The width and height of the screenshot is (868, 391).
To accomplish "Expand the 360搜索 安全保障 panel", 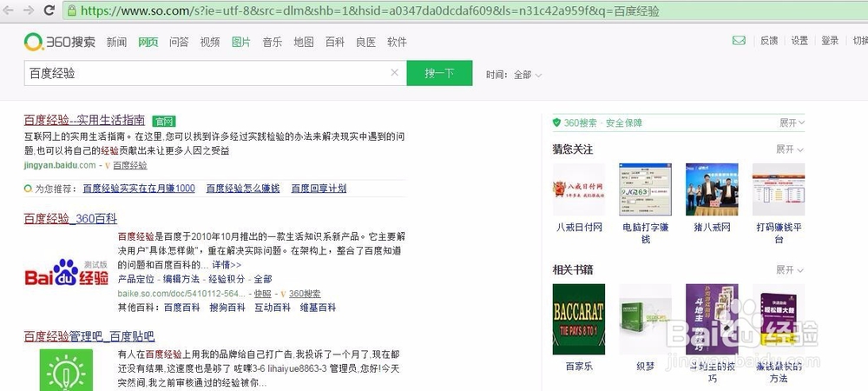I will 792,123.
